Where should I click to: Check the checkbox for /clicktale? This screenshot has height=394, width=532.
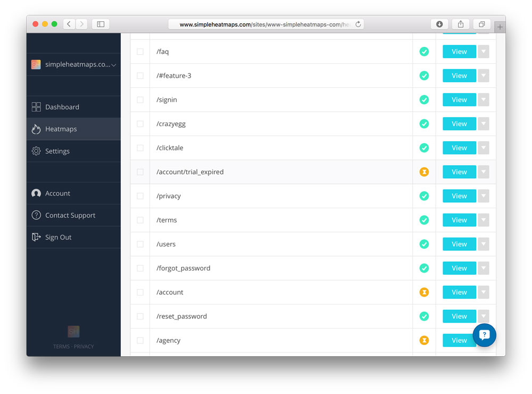point(140,148)
